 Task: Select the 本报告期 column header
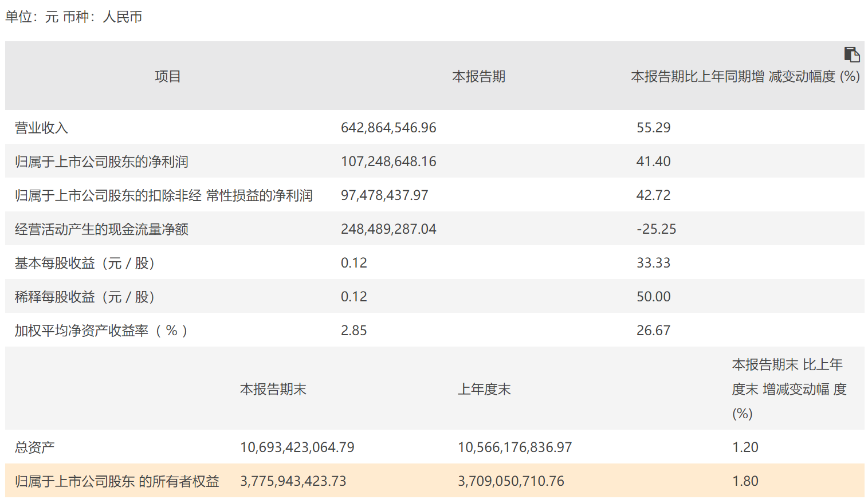tap(478, 76)
